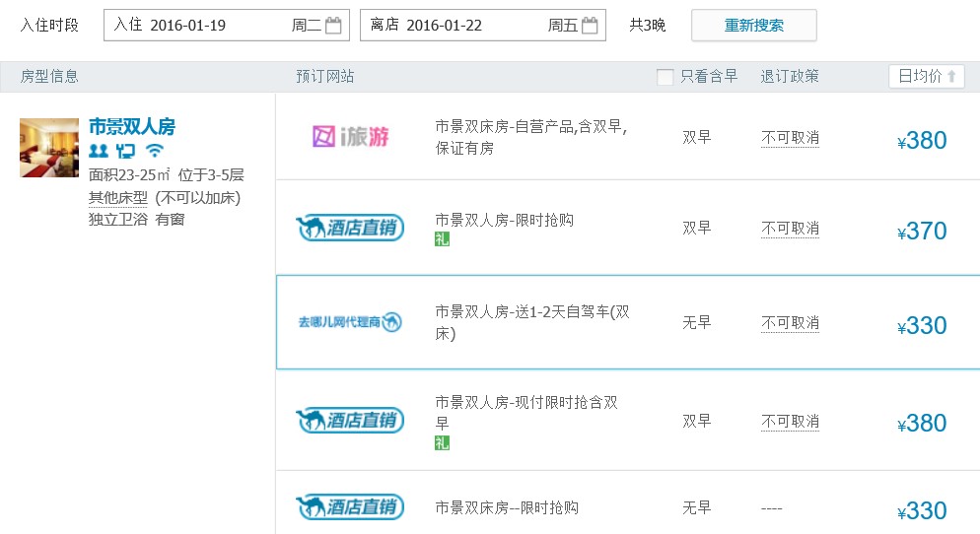The height and width of the screenshot is (534, 980).
Task: Click the i旅游 vendor logo
Action: (x=350, y=137)
